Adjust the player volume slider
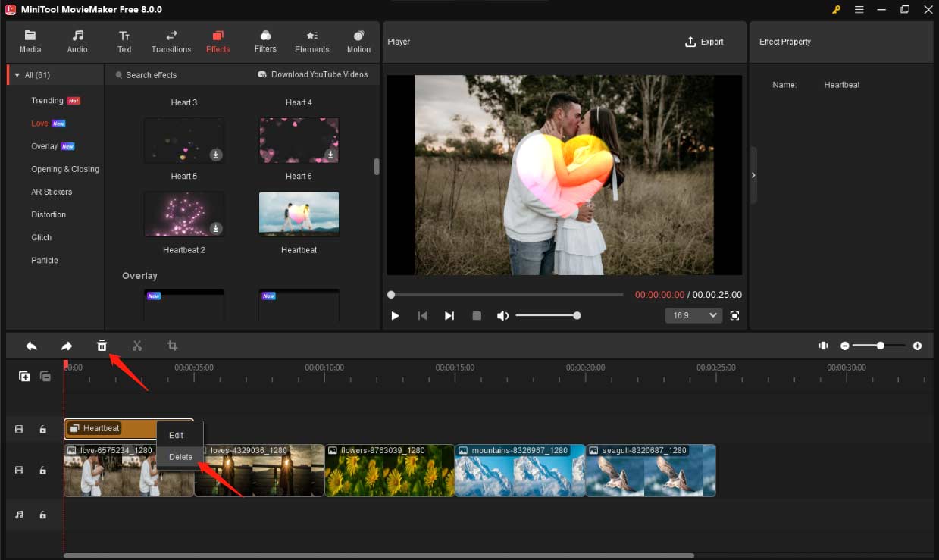 546,315
